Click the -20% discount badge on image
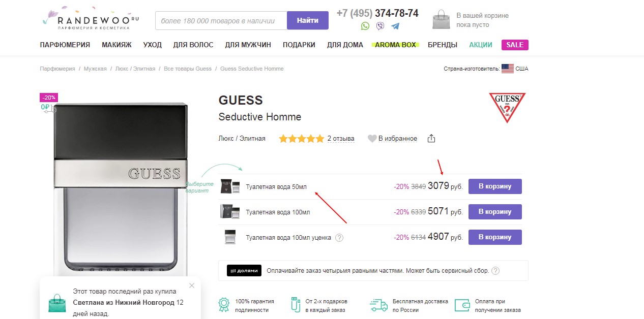The width and height of the screenshot is (644, 319). [x=49, y=98]
